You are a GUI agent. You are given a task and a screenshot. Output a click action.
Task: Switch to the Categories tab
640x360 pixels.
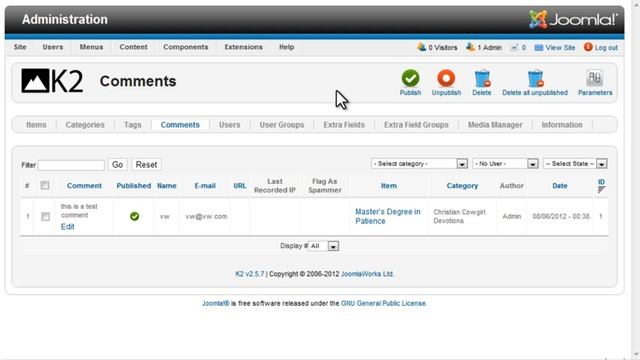(x=85, y=125)
